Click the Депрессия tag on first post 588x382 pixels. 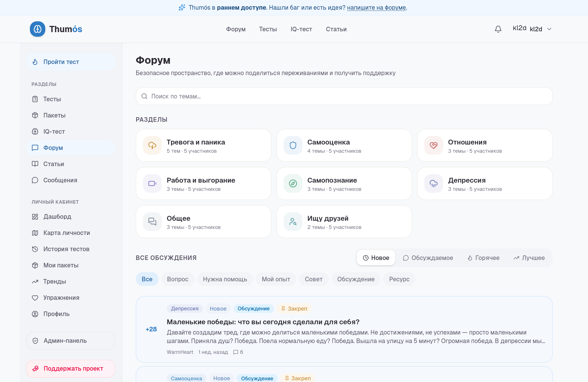[x=185, y=309]
